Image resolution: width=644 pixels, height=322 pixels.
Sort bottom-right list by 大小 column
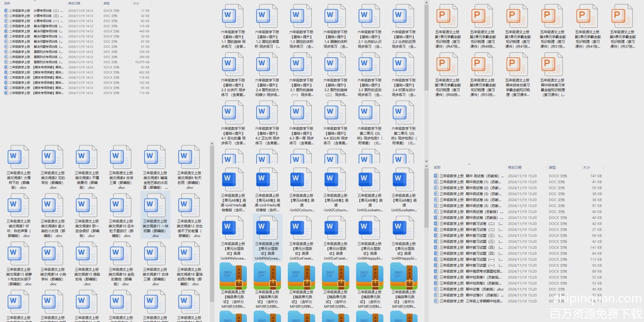coord(586,167)
